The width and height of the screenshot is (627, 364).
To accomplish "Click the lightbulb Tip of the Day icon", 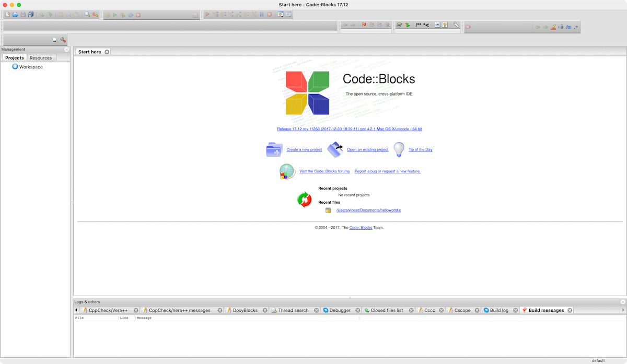I will 399,149.
